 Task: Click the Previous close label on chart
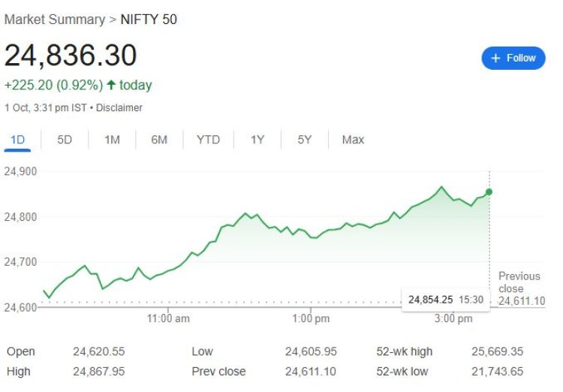coord(519,282)
